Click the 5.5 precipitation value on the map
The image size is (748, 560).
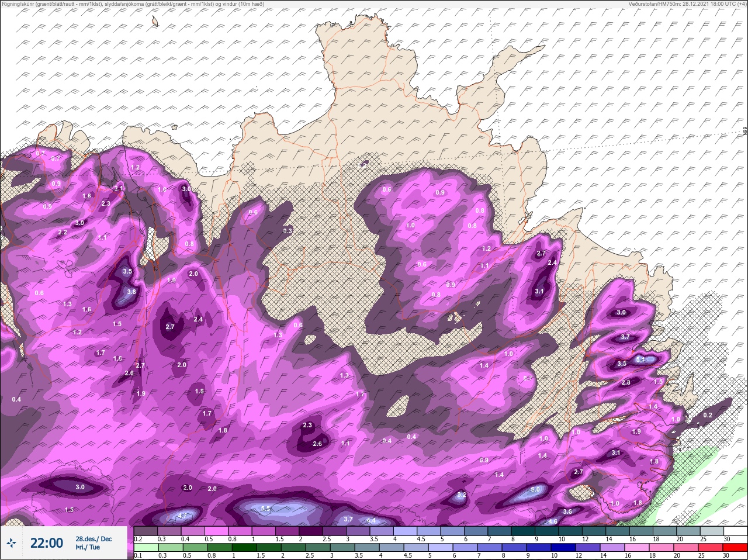point(265,509)
